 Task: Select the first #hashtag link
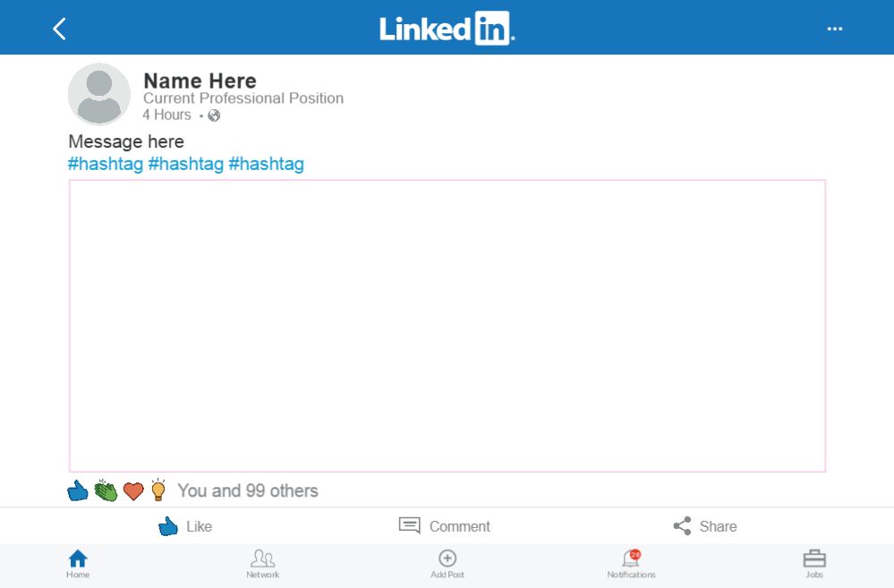tap(106, 164)
